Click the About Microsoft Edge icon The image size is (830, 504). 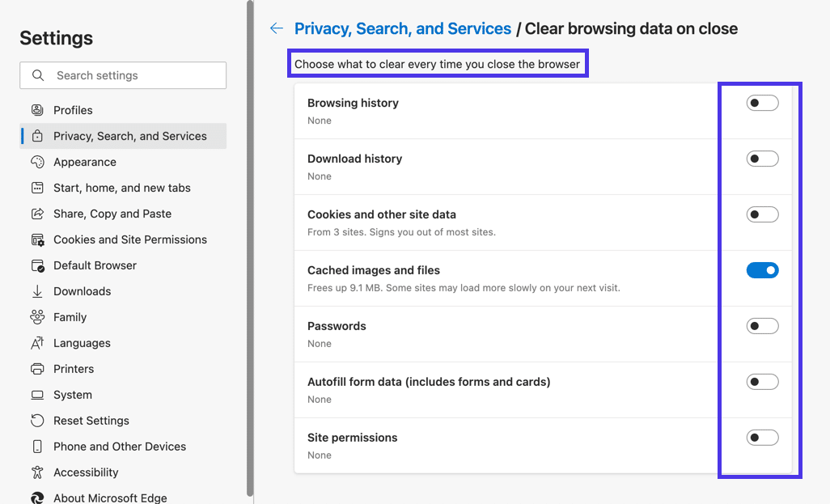pos(36,498)
